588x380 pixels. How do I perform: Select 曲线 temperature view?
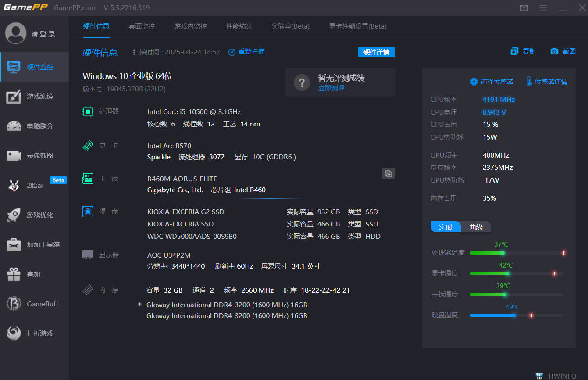pos(476,227)
